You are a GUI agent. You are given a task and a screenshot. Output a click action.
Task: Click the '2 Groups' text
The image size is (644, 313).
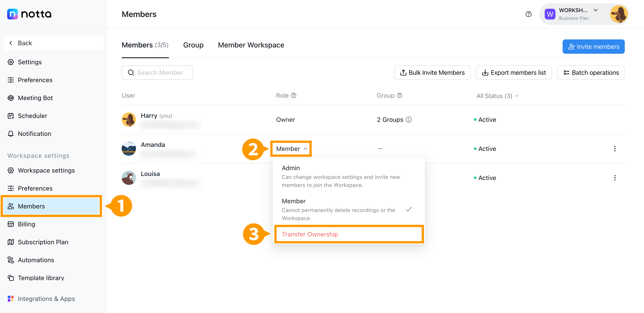pyautogui.click(x=390, y=120)
